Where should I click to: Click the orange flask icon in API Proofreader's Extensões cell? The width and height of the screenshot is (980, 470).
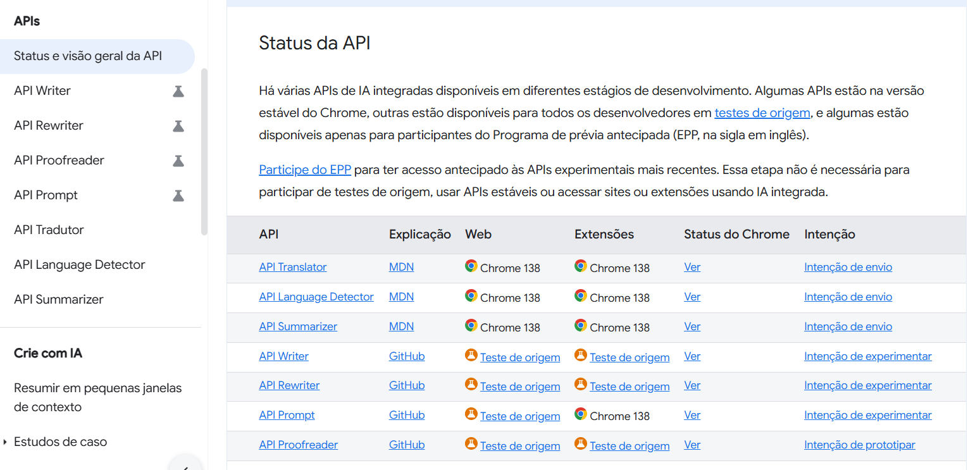(x=581, y=444)
